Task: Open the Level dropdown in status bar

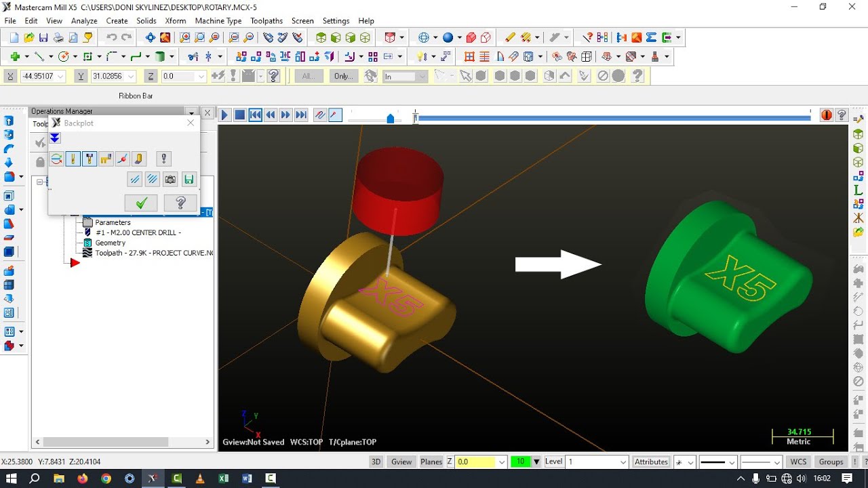Action: (623, 462)
